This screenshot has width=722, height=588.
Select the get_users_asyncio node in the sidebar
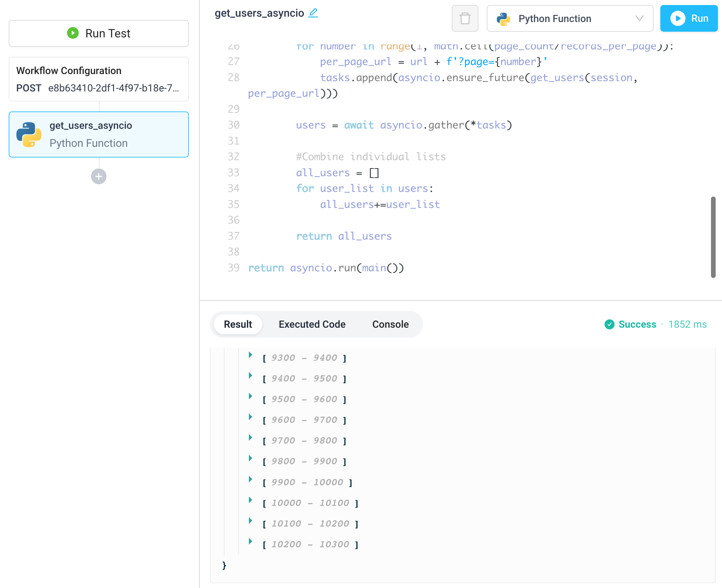pyautogui.click(x=98, y=134)
